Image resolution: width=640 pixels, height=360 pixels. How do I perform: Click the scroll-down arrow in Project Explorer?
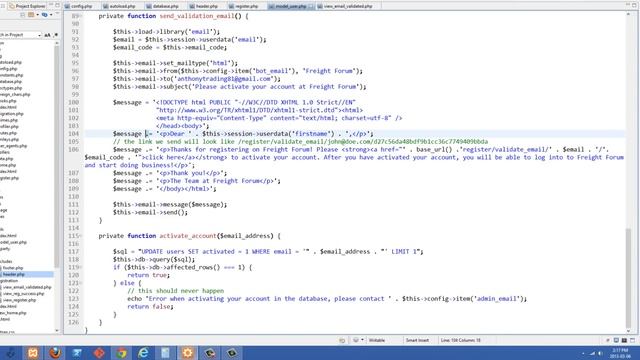pyautogui.click(x=57, y=331)
